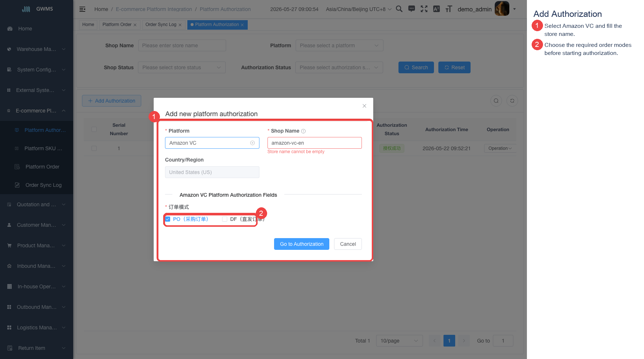
Task: Click the Add Authorization button
Action: (x=112, y=101)
